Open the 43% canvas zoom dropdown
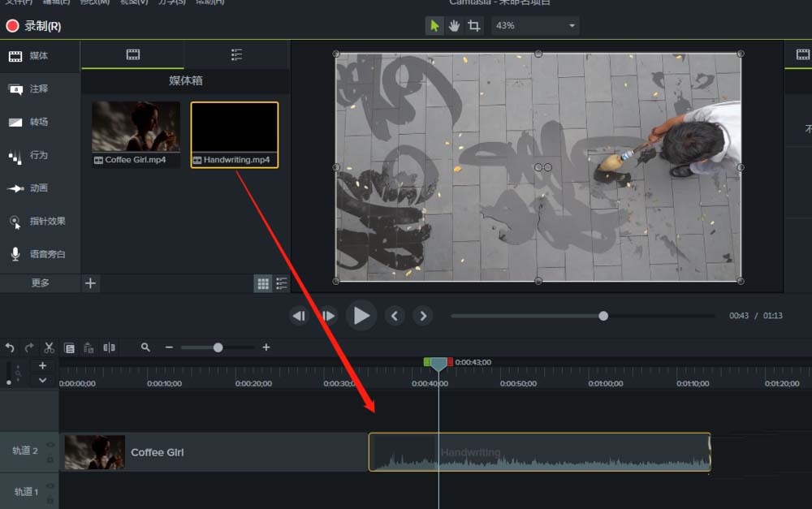Image resolution: width=812 pixels, height=509 pixels. [535, 26]
